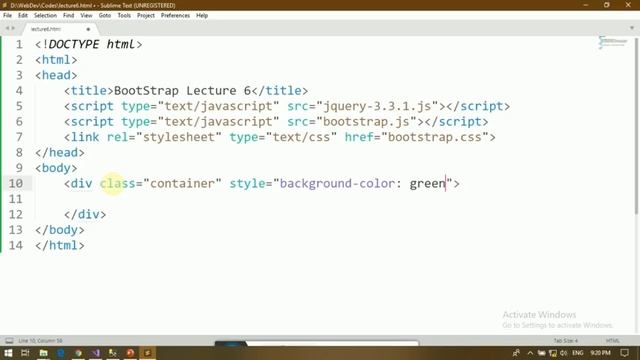Click line number 10 in the gutter
Screen dimensions: 640x360
pyautogui.click(x=16, y=183)
